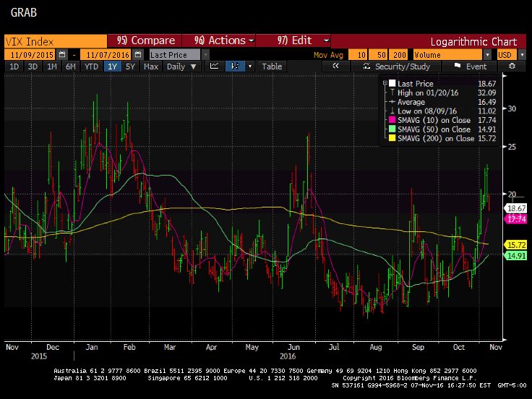The image size is (532, 399).
Task: Select the 5Y range tab
Action: coord(130,66)
